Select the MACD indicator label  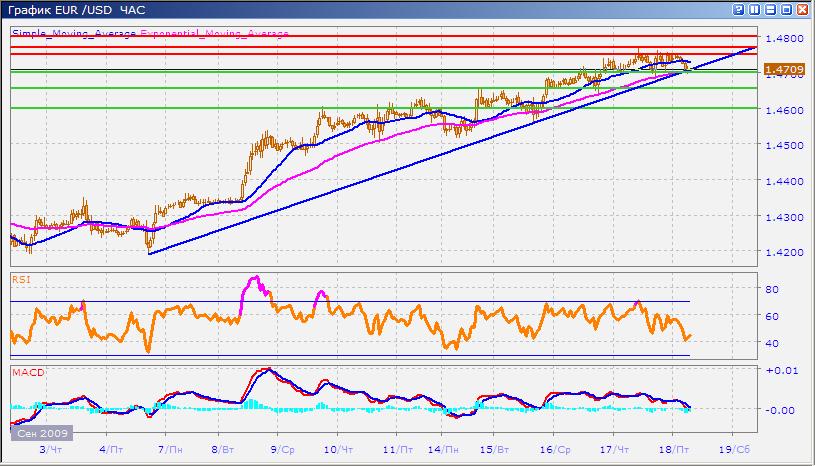(x=26, y=373)
